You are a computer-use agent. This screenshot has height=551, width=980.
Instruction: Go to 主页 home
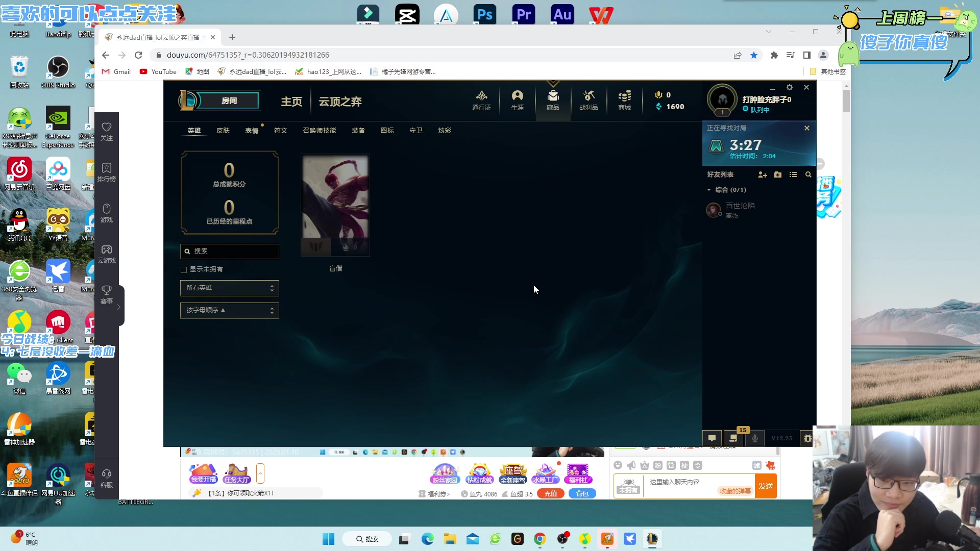click(291, 102)
